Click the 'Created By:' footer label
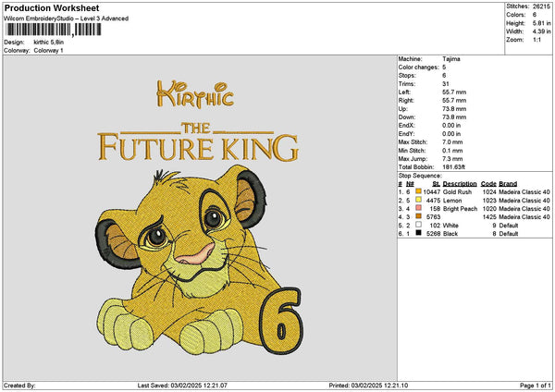Viewport: 555px width, 392px height. 19,386
